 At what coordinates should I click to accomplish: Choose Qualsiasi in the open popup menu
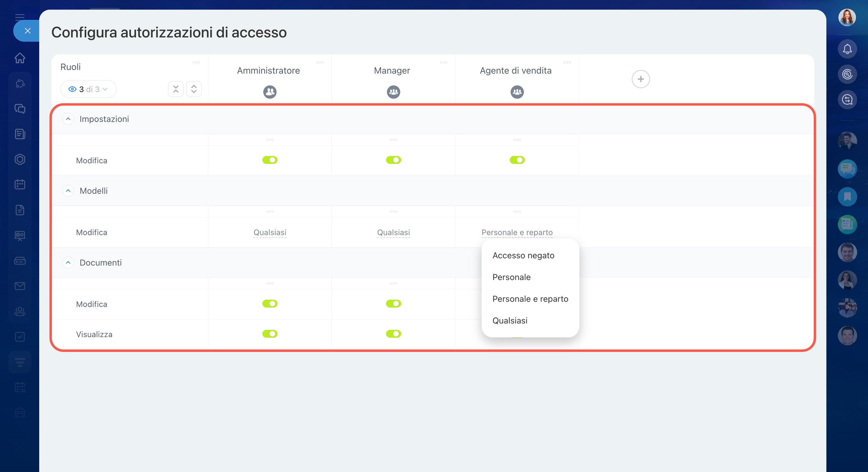pos(510,321)
